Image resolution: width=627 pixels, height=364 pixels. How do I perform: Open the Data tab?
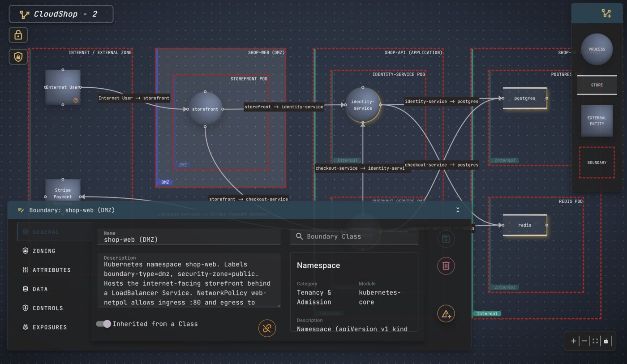coord(54,289)
